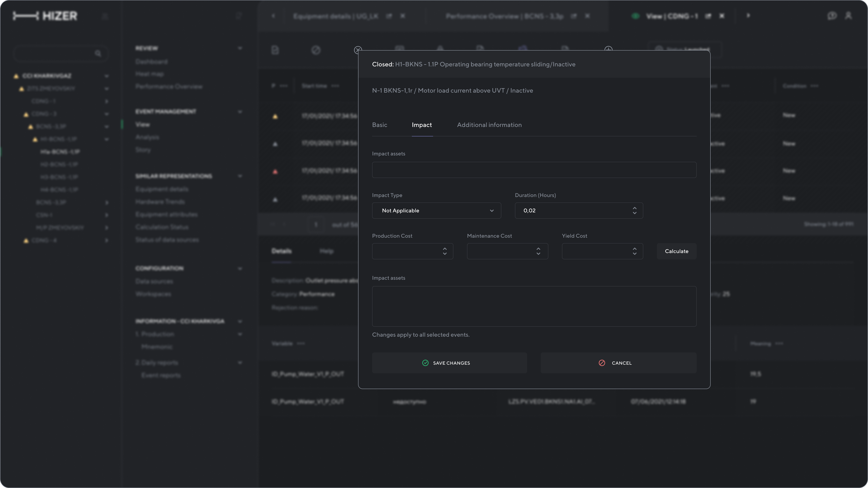
Task: Click the green check Save Changes button
Action: (x=449, y=363)
